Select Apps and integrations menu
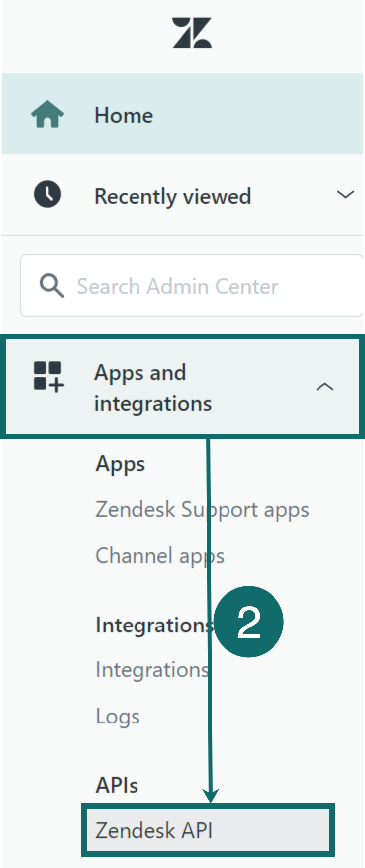 coord(182,386)
